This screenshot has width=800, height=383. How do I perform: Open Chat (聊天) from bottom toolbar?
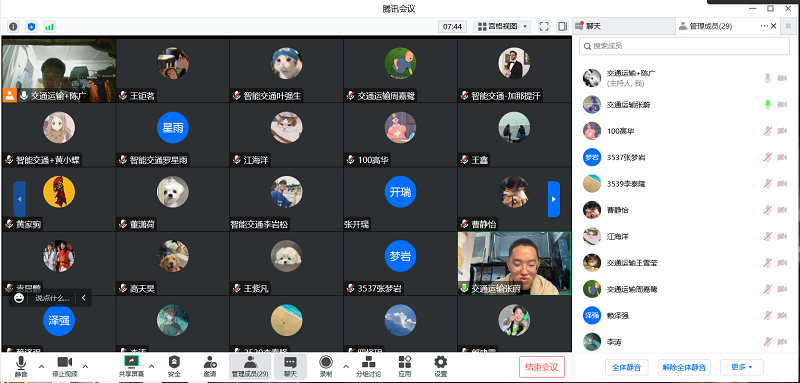coord(290,366)
